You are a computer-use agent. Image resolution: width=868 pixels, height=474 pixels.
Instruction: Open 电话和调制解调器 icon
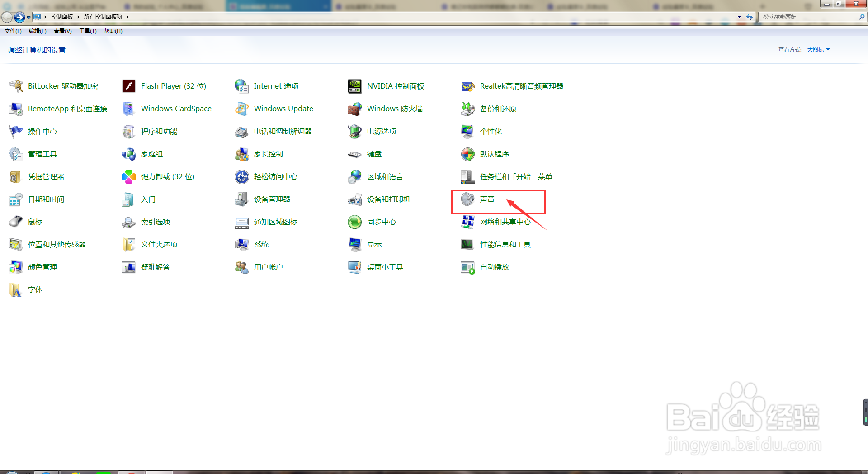click(242, 131)
